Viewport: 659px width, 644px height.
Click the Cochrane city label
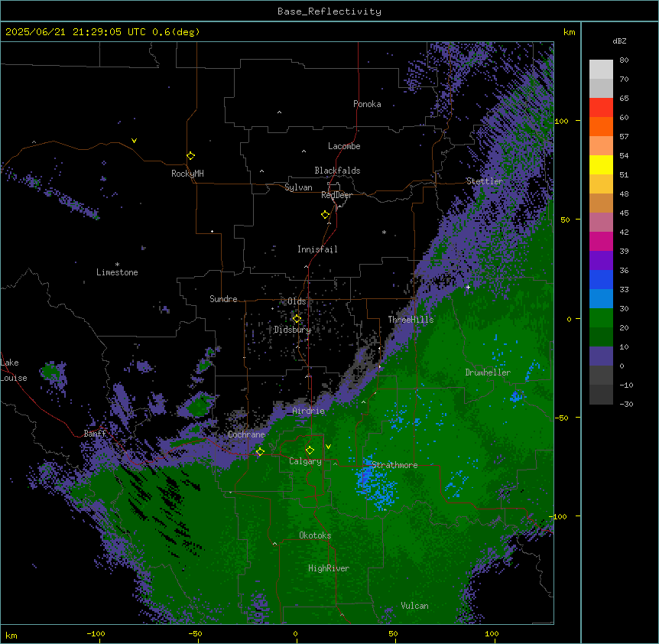point(246,434)
